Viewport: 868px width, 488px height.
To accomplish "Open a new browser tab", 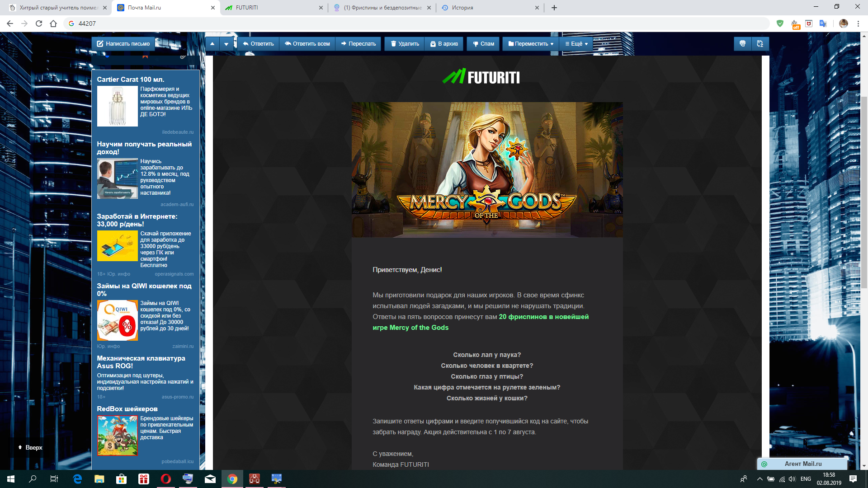I will (554, 8).
